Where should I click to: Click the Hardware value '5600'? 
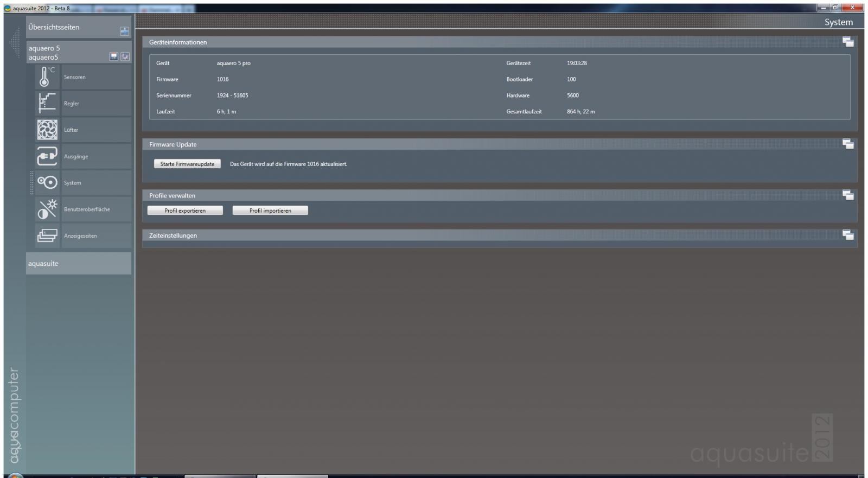(x=573, y=95)
